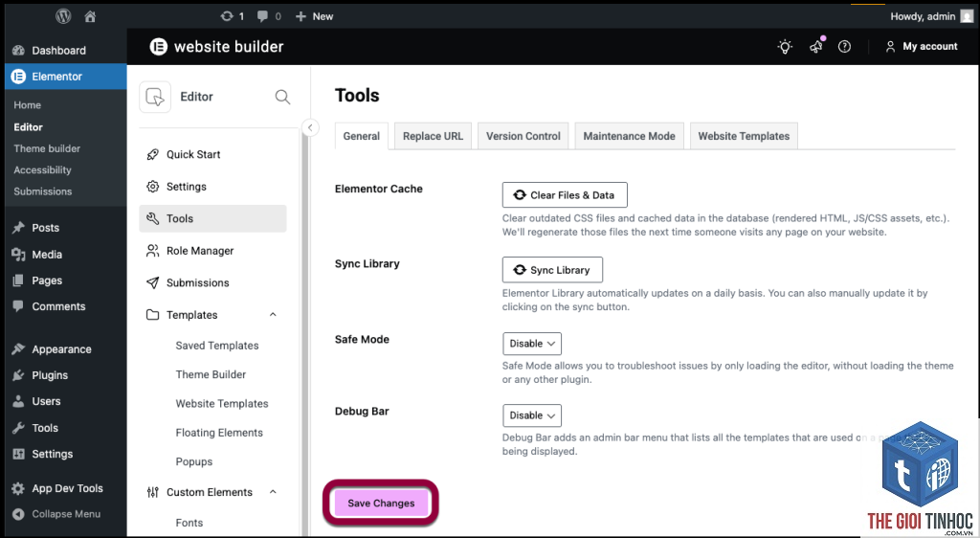This screenshot has width=980, height=538.
Task: Open the lightbulb tips icon
Action: pos(785,46)
